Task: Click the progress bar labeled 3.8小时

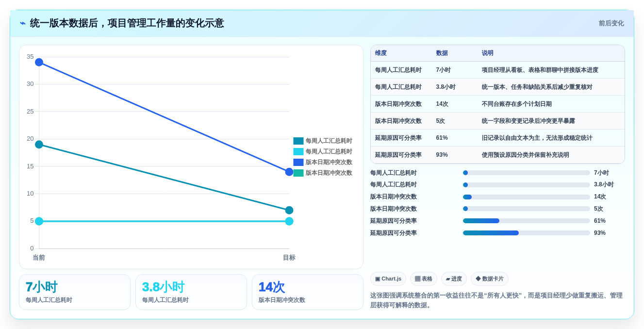Action: pyautogui.click(x=527, y=185)
